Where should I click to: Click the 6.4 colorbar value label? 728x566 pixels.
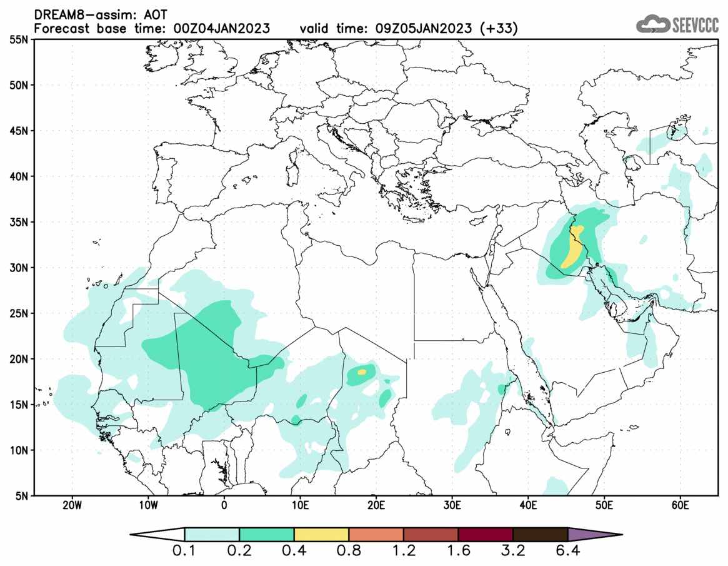(568, 551)
